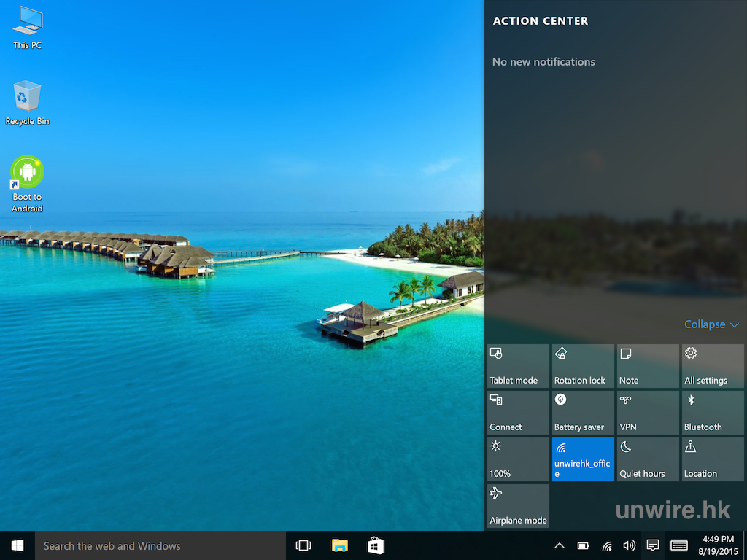747x560 pixels.
Task: Open All settings from Action Center
Action: [x=713, y=366]
